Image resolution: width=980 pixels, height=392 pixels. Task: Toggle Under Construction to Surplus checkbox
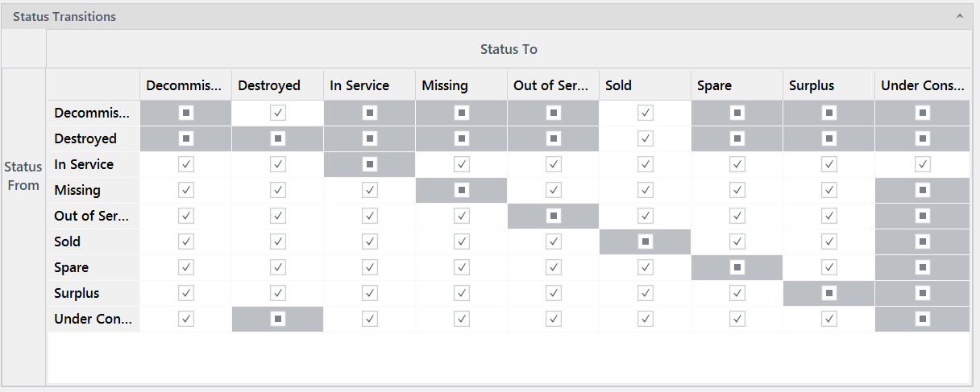tap(829, 319)
